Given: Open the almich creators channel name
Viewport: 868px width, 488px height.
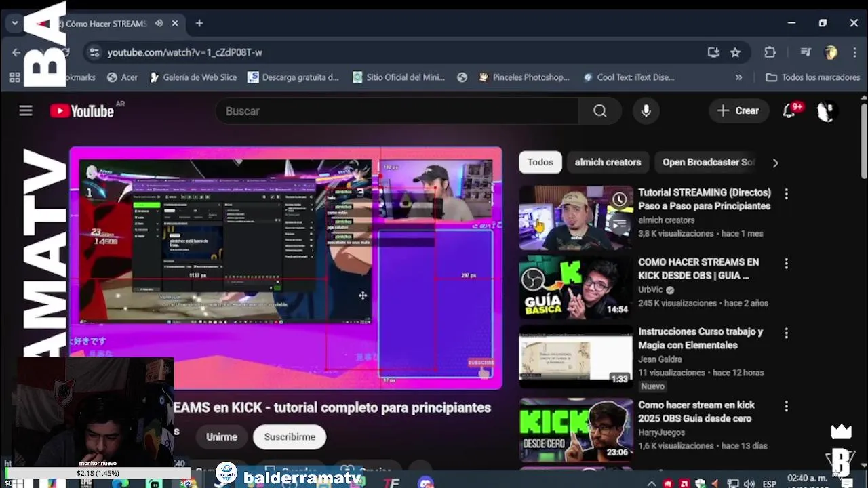Looking at the screenshot, I should click(x=666, y=220).
